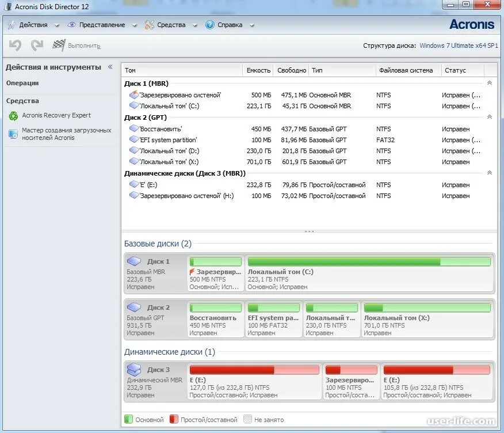Click the '701,0 ГБ' capacity cell
The height and width of the screenshot is (433, 504).
tap(259, 162)
